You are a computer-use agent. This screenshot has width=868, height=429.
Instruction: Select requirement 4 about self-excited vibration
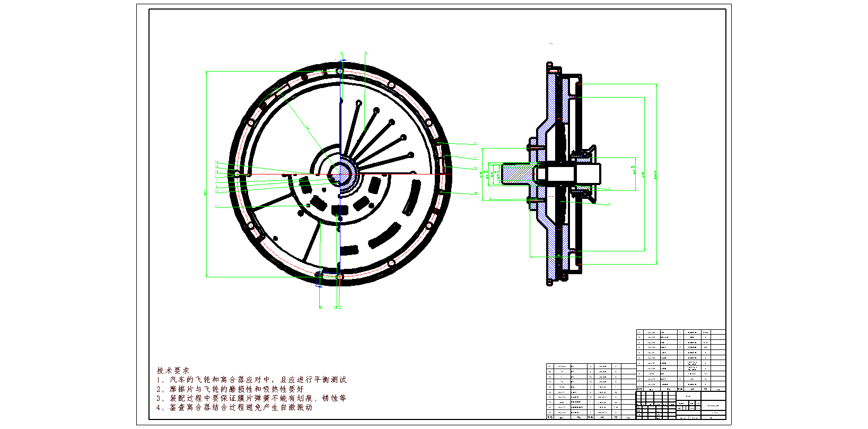coord(234,407)
